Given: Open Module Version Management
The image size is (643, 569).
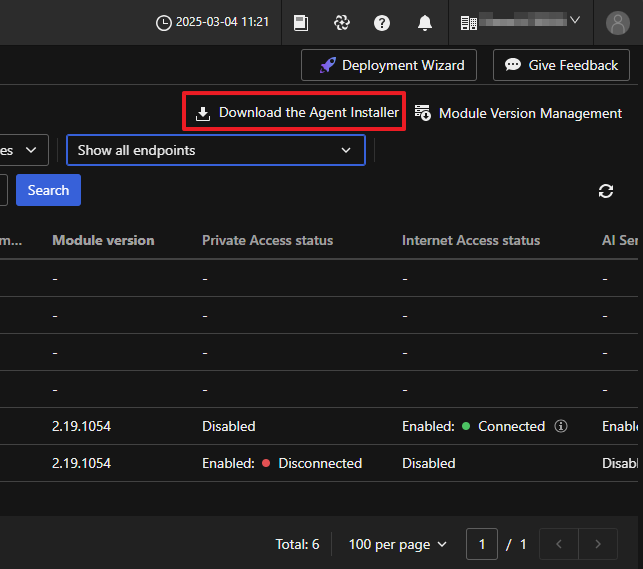Looking at the screenshot, I should tap(518, 113).
